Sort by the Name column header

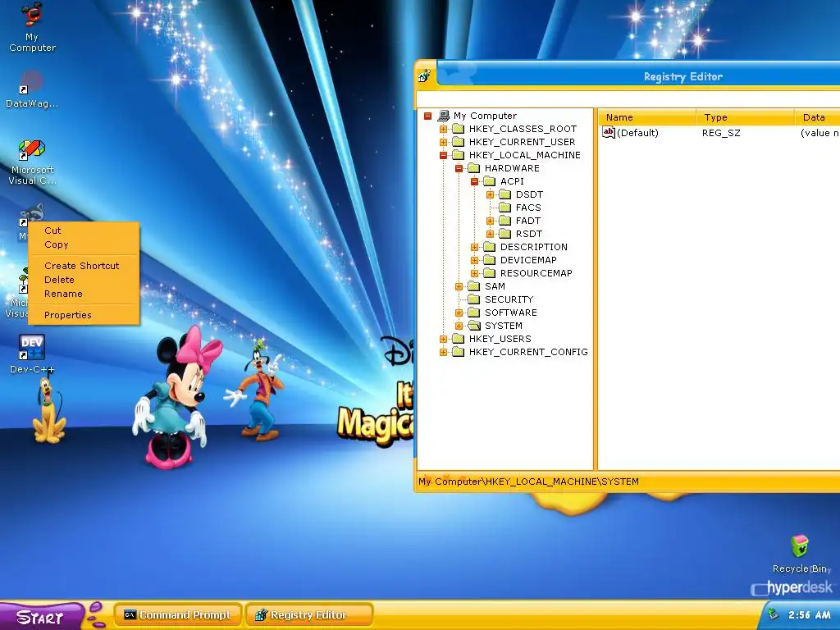click(647, 117)
